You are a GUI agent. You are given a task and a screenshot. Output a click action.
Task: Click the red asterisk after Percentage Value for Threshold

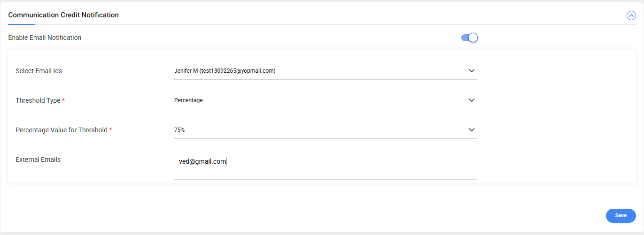pos(110,129)
